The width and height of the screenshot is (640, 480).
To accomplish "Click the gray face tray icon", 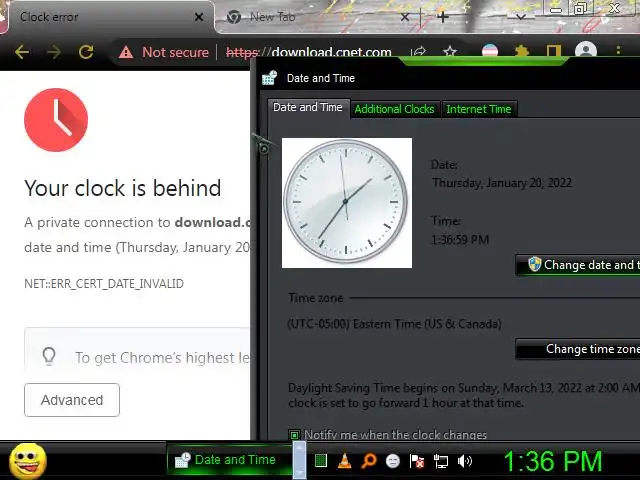I will (x=393, y=461).
